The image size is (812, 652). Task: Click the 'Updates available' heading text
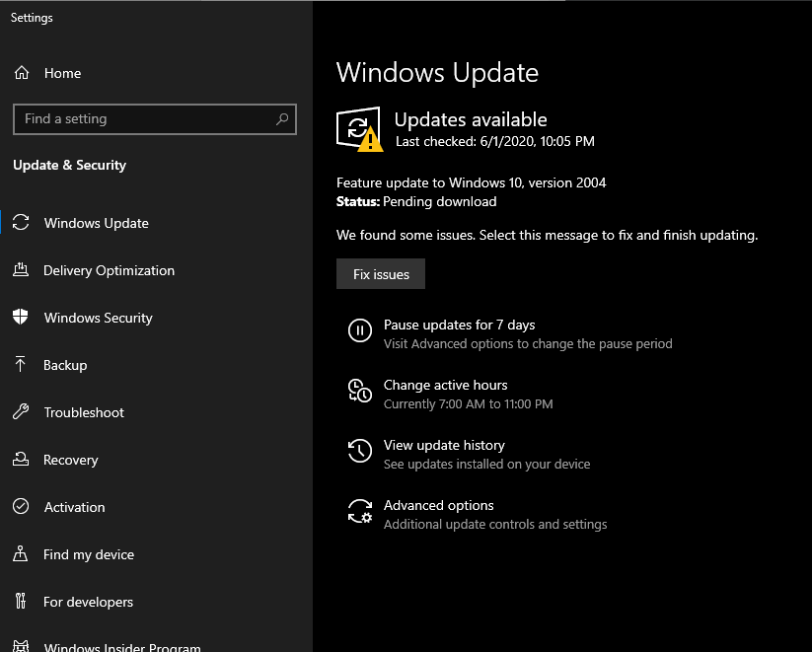[471, 119]
